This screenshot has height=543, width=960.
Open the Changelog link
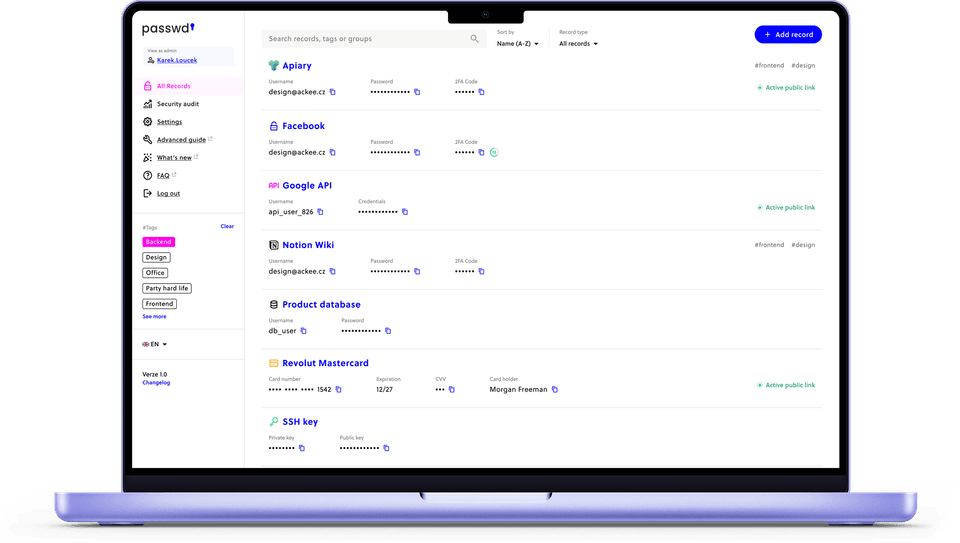coord(156,383)
